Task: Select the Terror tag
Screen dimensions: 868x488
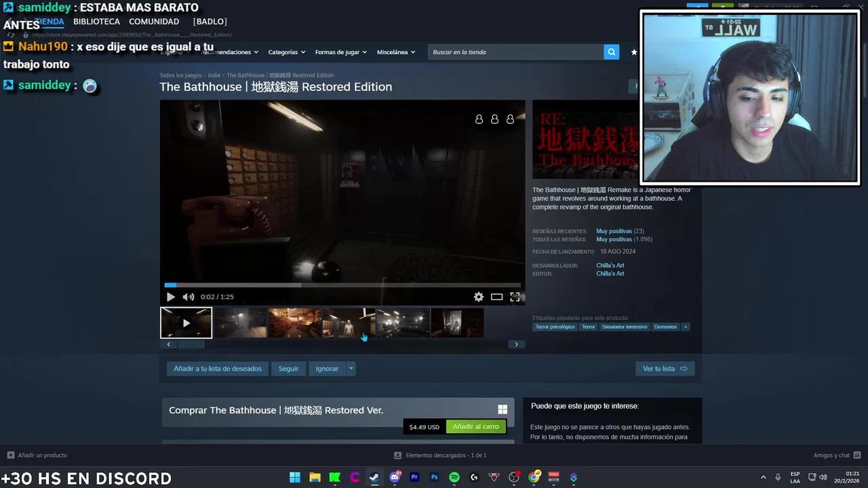Action: 588,327
